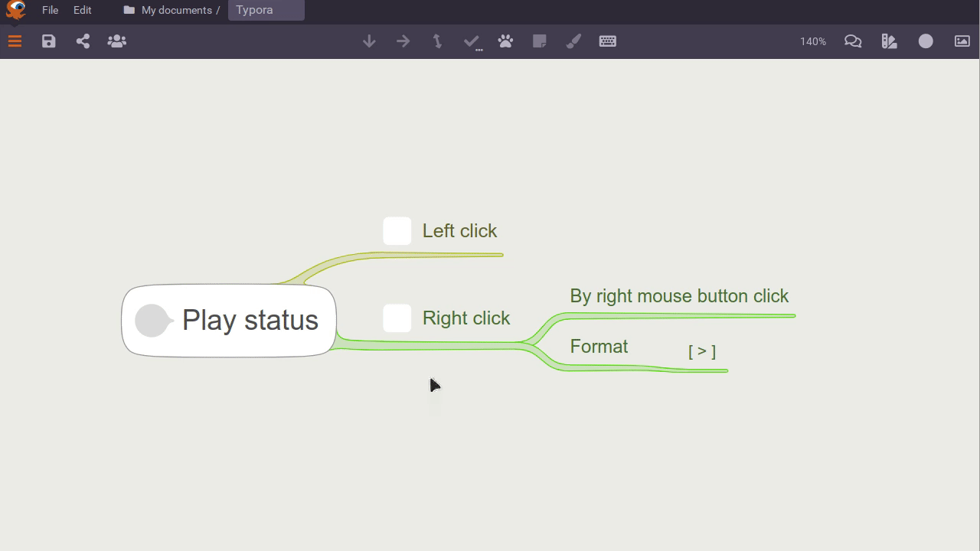
Task: Click the paw icon in the toolbar
Action: click(x=505, y=41)
